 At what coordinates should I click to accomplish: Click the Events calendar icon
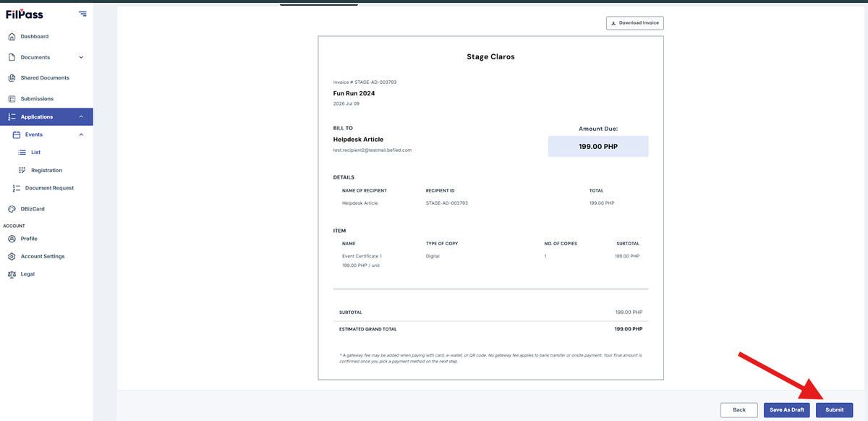tap(17, 135)
